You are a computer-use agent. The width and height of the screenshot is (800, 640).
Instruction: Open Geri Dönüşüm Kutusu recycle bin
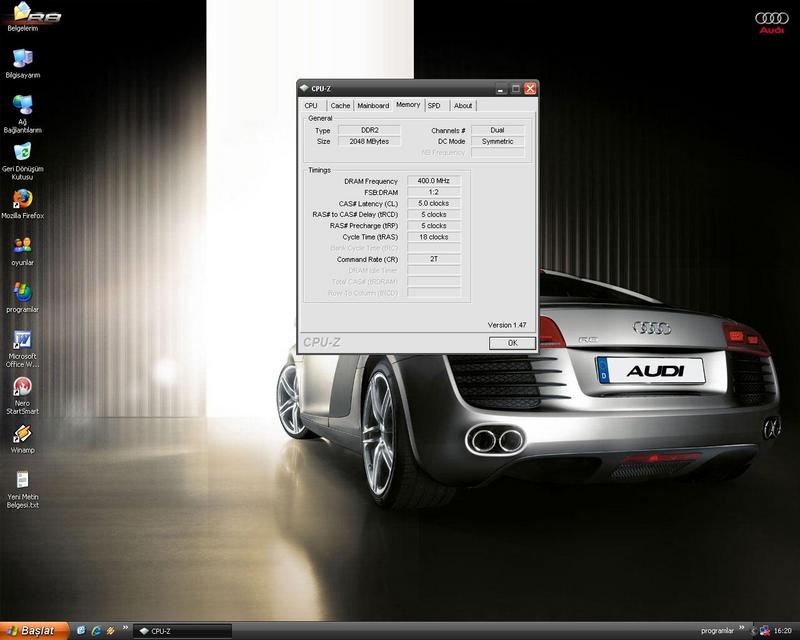[22, 161]
